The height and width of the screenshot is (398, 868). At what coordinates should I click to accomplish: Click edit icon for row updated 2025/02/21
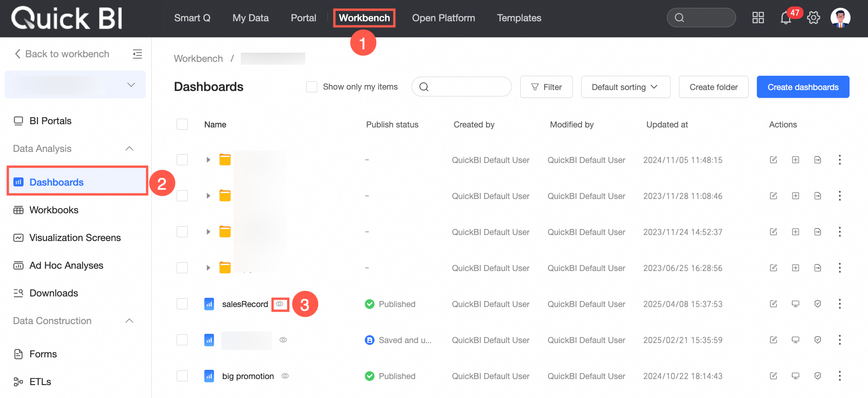point(773,340)
